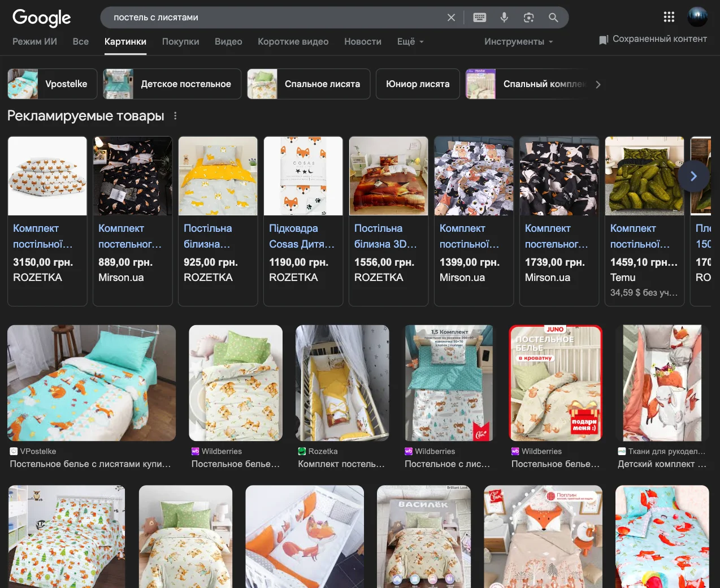Screen dimensions: 720x588
Task: Click the Сохраненный контент bookmark link
Action: (653, 39)
